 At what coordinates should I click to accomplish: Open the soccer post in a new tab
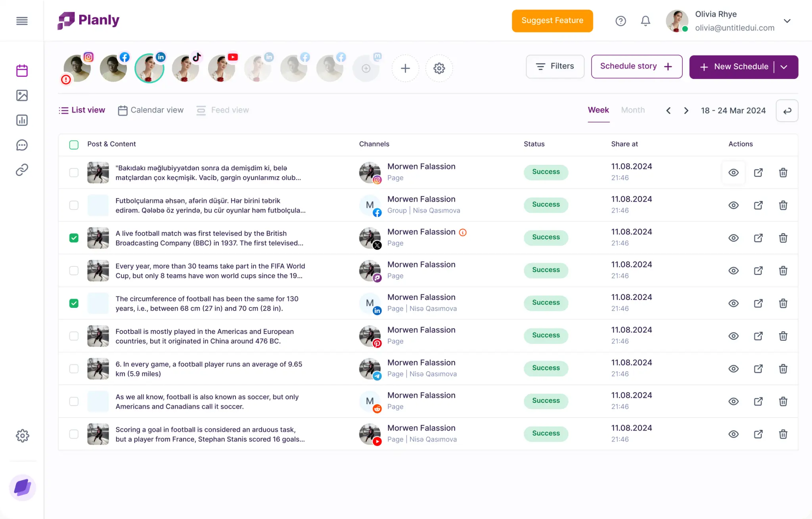pos(758,401)
